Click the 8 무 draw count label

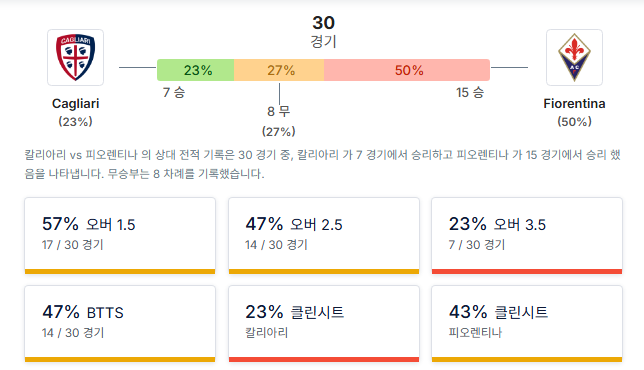(278, 111)
